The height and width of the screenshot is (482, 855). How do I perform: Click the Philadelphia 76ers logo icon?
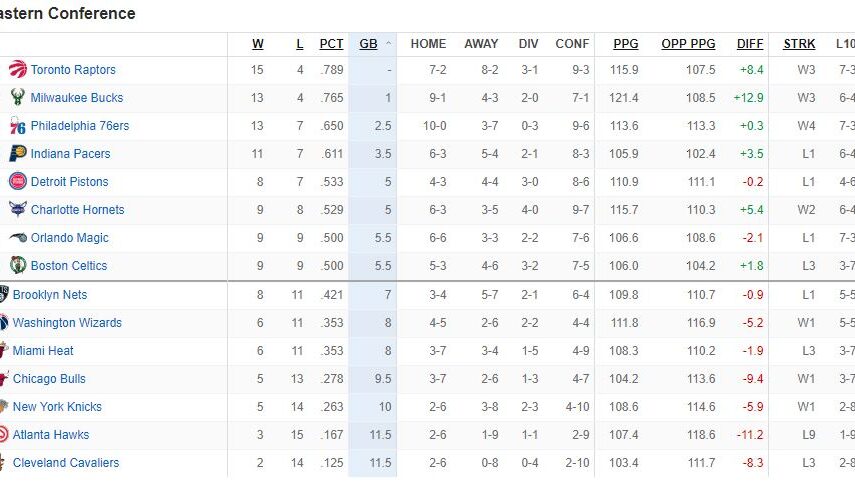point(18,126)
